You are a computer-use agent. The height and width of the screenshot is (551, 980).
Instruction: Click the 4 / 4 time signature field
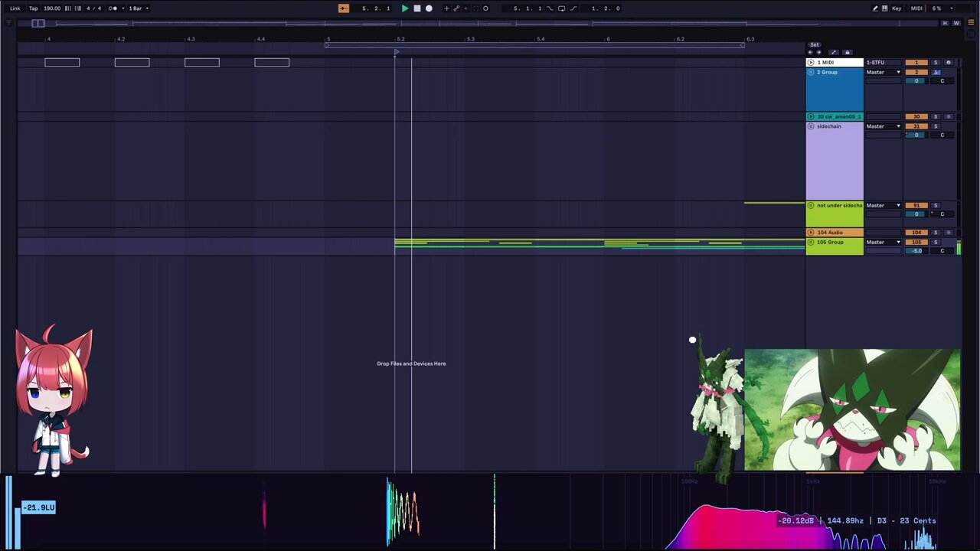click(93, 8)
